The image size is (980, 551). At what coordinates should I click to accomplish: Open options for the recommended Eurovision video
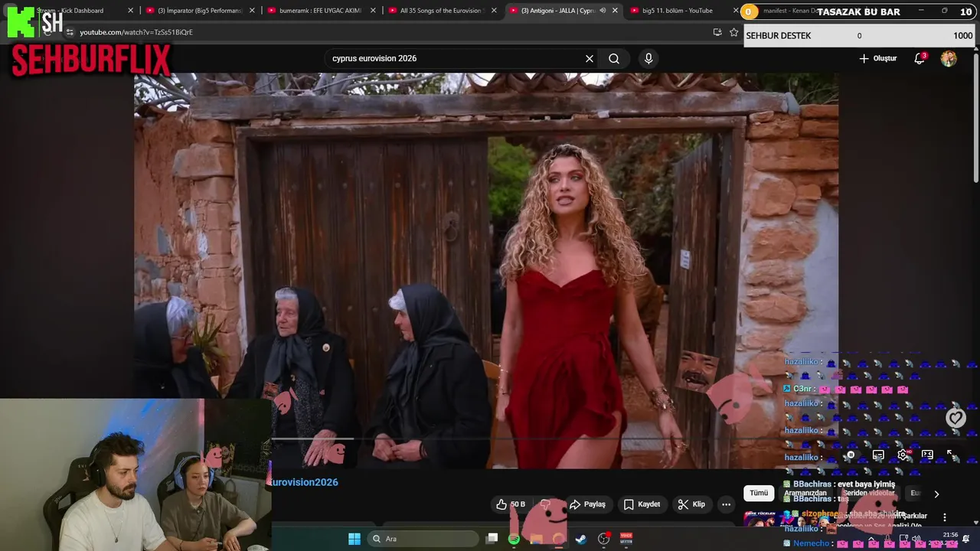944,517
